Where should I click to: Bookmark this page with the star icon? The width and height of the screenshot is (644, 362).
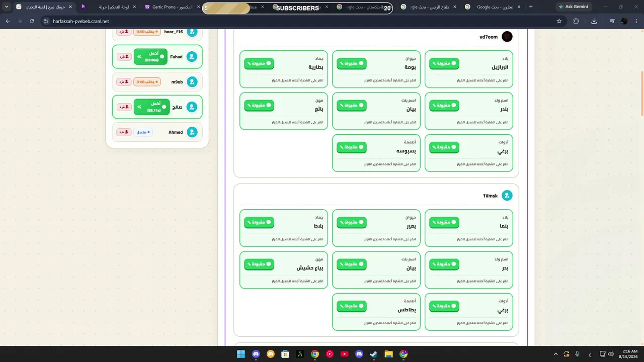(559, 21)
